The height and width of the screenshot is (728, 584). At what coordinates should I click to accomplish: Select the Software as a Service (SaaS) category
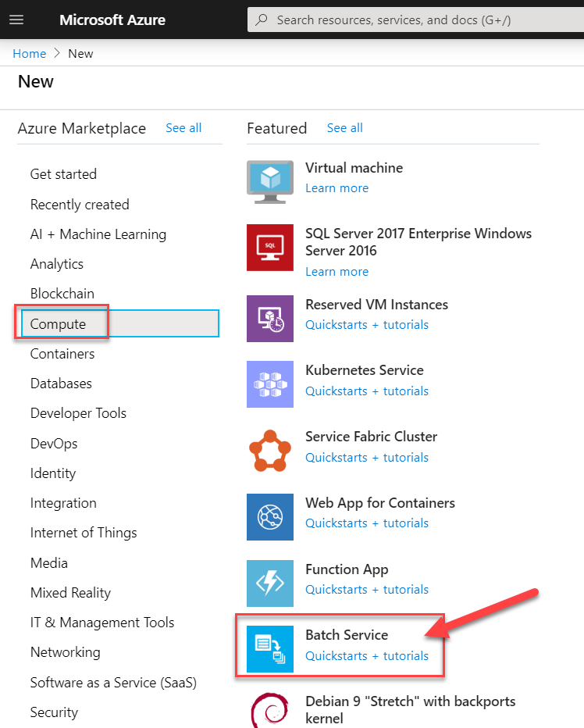113,683
